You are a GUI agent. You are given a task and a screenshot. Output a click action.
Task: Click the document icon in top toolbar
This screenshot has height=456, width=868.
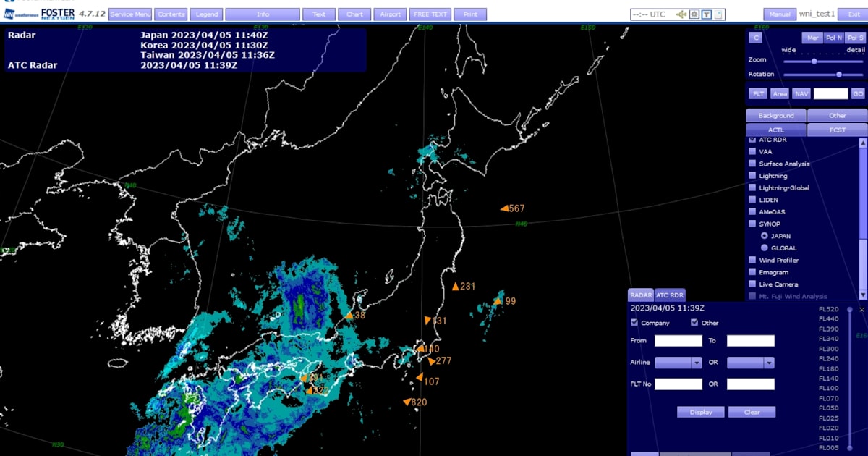(x=718, y=14)
